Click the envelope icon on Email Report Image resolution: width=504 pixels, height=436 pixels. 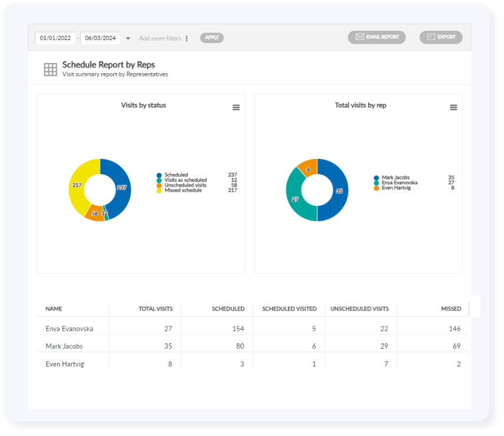(x=360, y=37)
